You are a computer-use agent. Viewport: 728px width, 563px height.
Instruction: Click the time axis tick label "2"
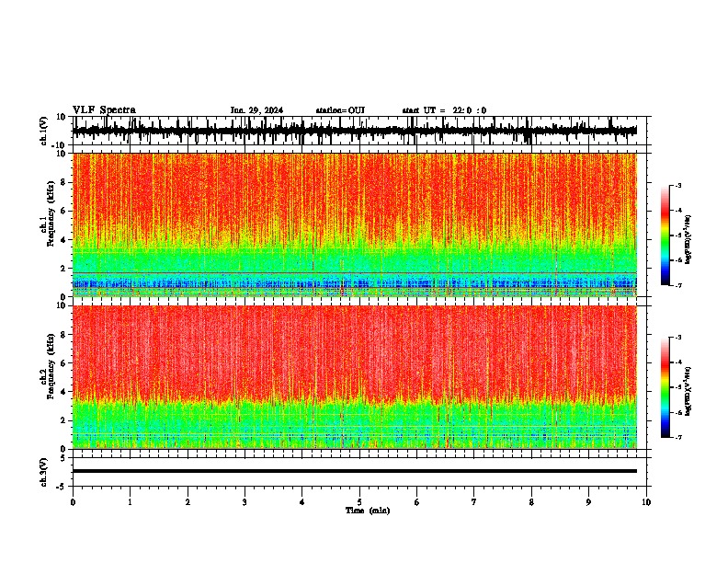188,502
